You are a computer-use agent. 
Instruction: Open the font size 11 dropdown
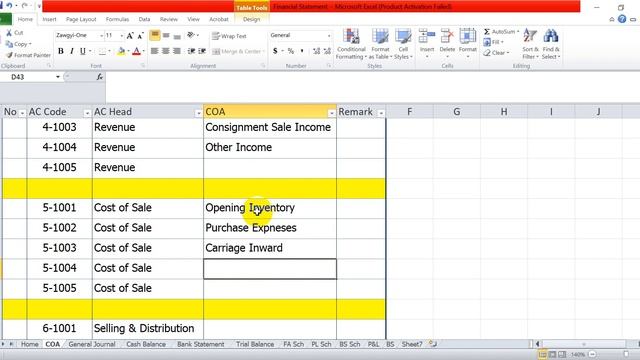point(122,36)
